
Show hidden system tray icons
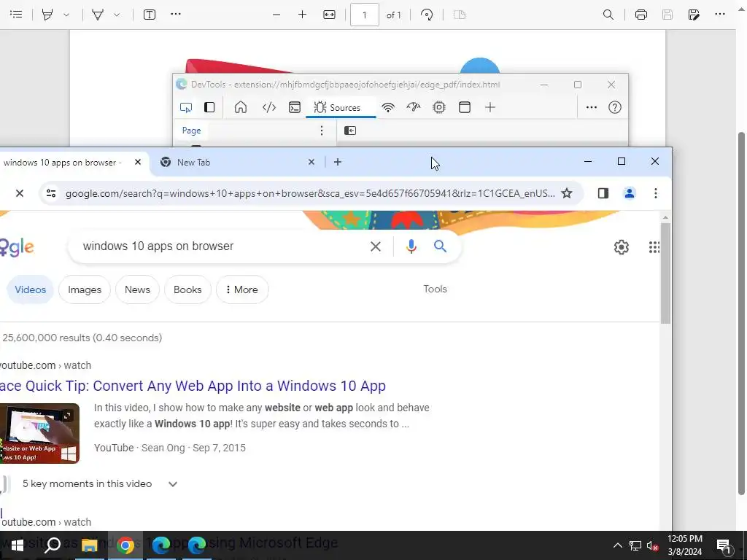tap(617, 545)
